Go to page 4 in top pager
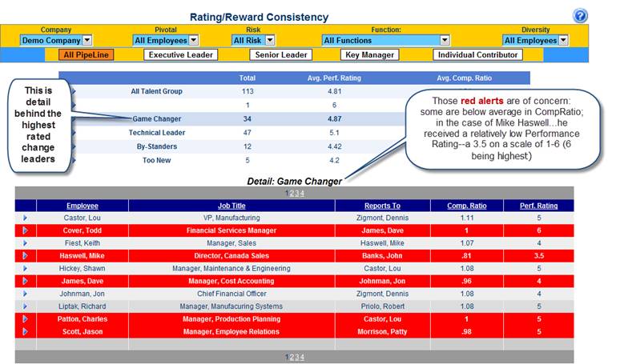The image size is (624, 364). [x=302, y=194]
